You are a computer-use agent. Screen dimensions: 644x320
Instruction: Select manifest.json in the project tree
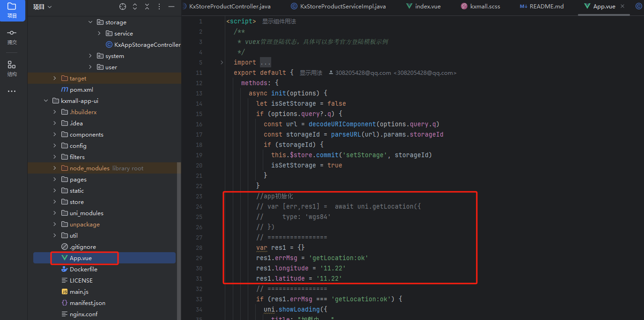click(87, 303)
